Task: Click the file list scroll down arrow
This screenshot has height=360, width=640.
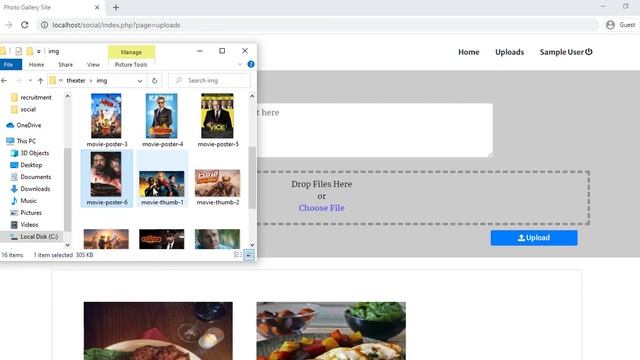Action: coord(252,245)
